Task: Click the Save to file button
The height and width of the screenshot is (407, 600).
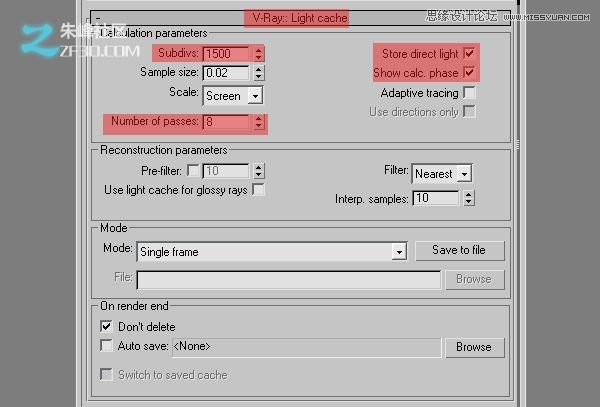Action: [x=460, y=250]
